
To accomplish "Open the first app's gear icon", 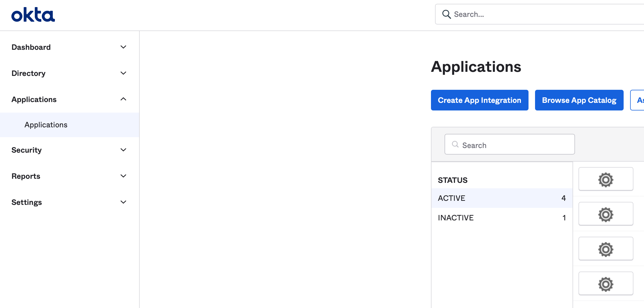I will click(606, 179).
